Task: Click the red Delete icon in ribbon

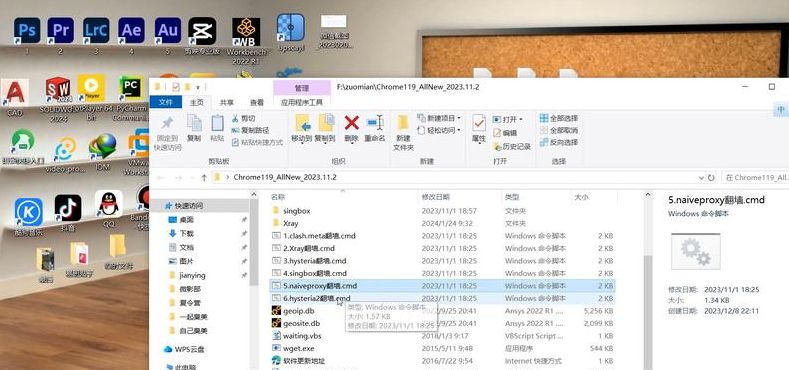Action: point(351,123)
